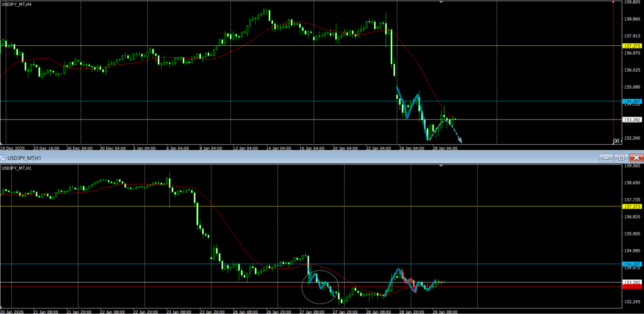Click the yellow 157.373 label on H1 chart

[x=631, y=206]
